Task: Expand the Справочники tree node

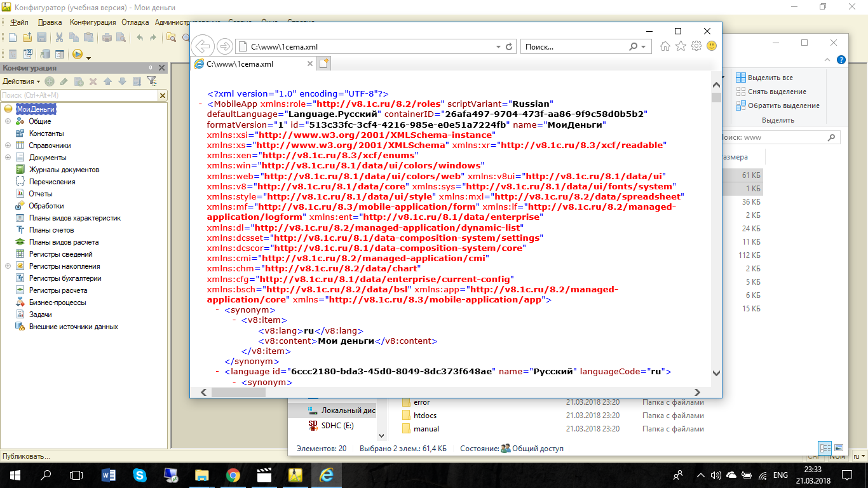Action: (8, 146)
